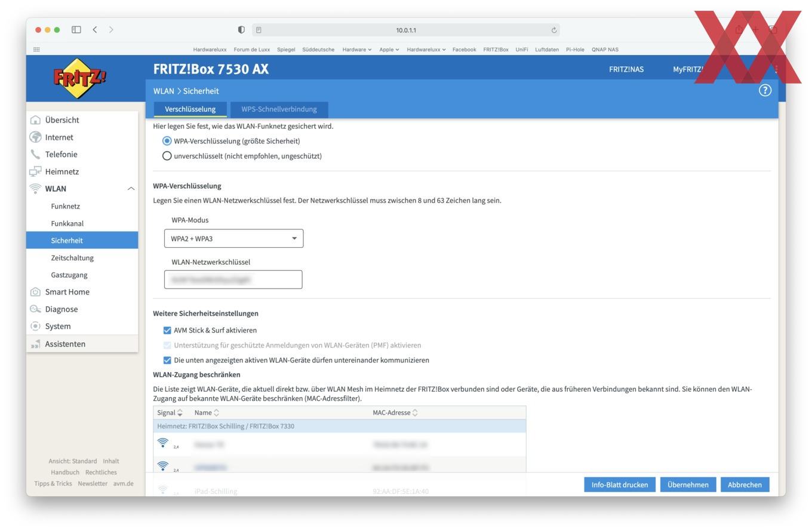Viewport: 812px width, 531px height.
Task: Open Handbuch footer link
Action: tap(65, 472)
